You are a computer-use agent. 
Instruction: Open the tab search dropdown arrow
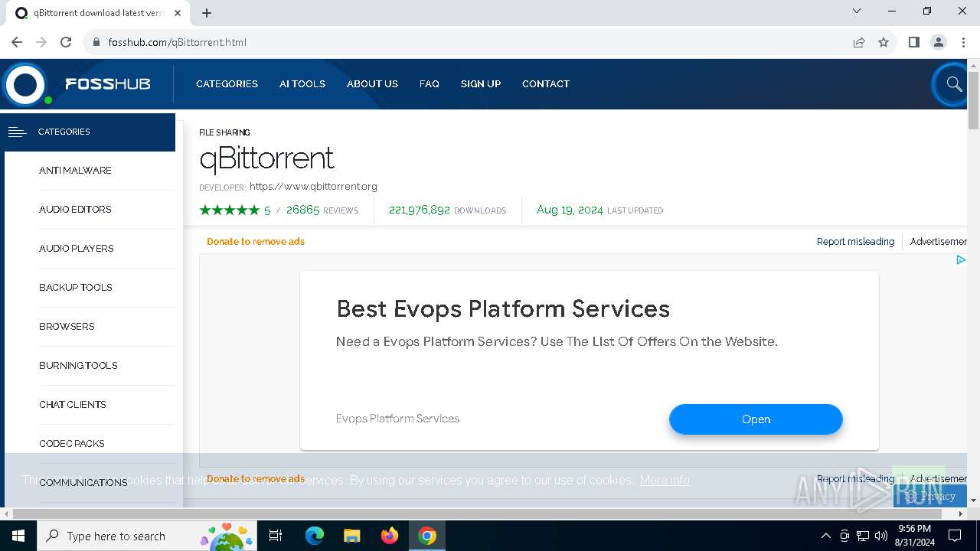(857, 11)
